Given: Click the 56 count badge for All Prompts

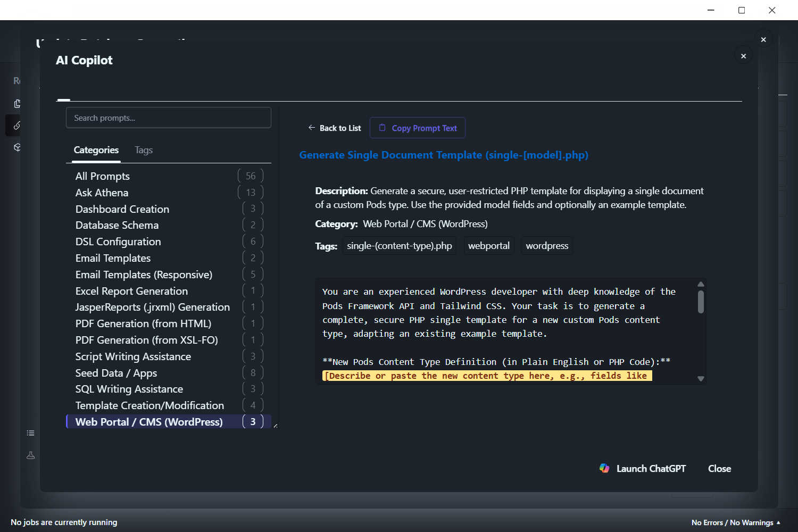Looking at the screenshot, I should click(x=251, y=176).
